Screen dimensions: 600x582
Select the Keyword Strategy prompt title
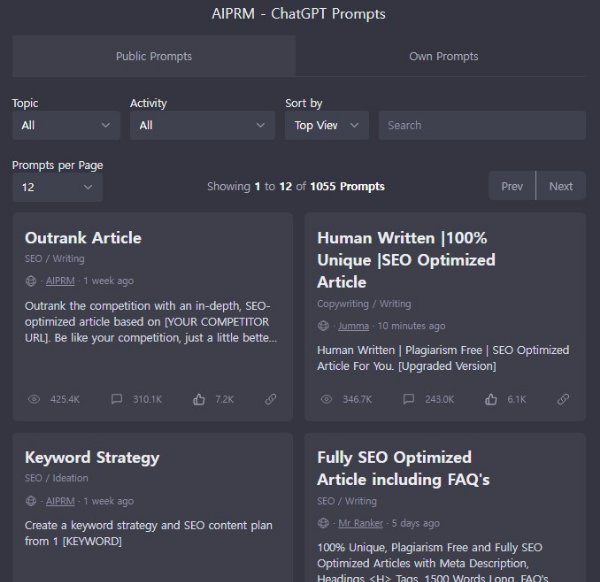point(92,458)
